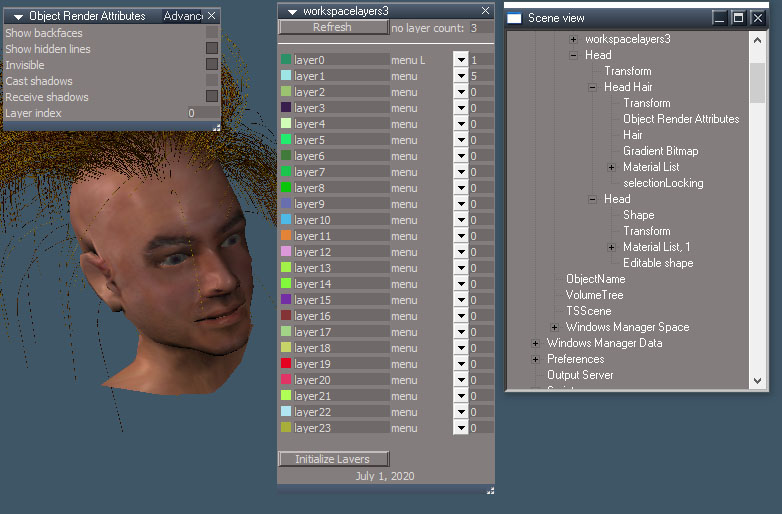Select the Shape tree item
Viewport: 782px width, 514px height.
coord(638,215)
